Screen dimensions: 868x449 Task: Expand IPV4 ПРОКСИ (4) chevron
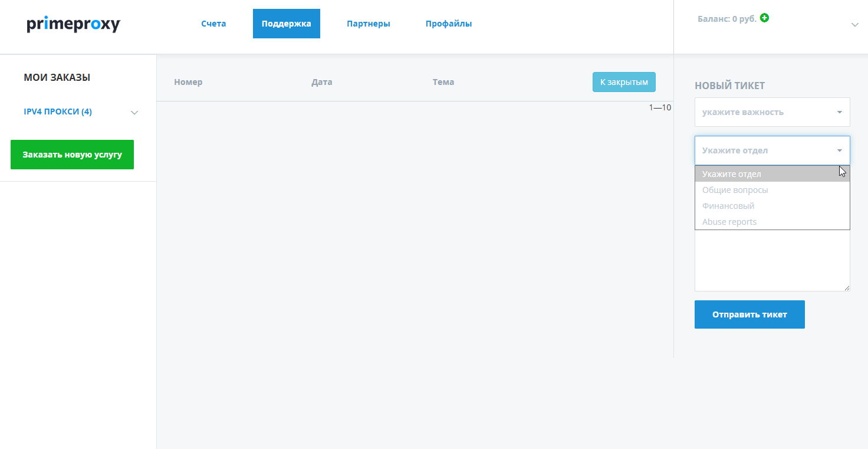point(134,113)
